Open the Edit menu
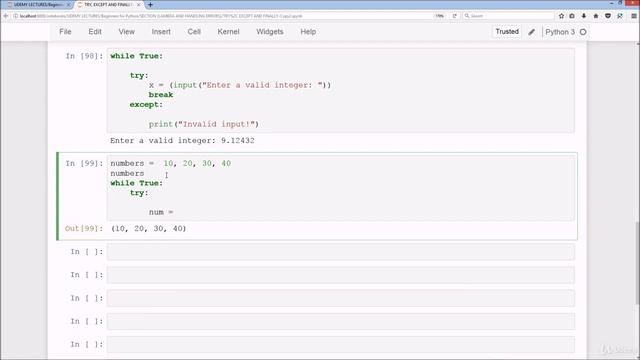Screen dimensions: 640x360 pyautogui.click(x=95, y=32)
